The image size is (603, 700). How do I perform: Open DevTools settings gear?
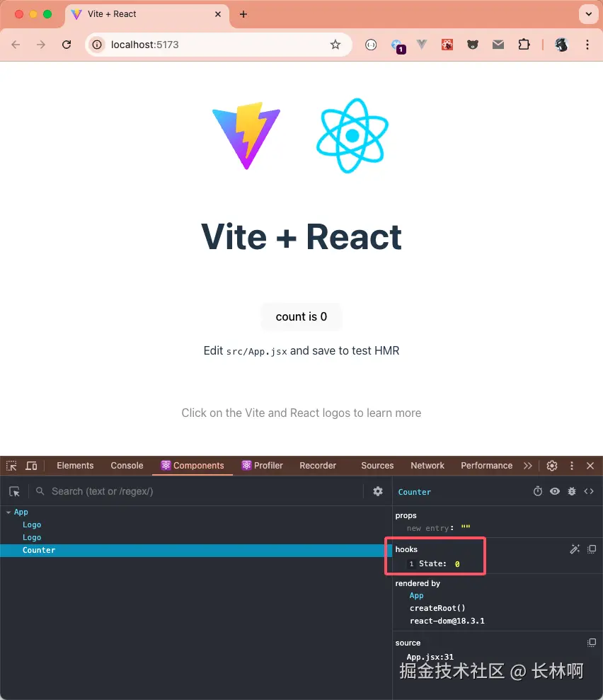click(x=551, y=466)
